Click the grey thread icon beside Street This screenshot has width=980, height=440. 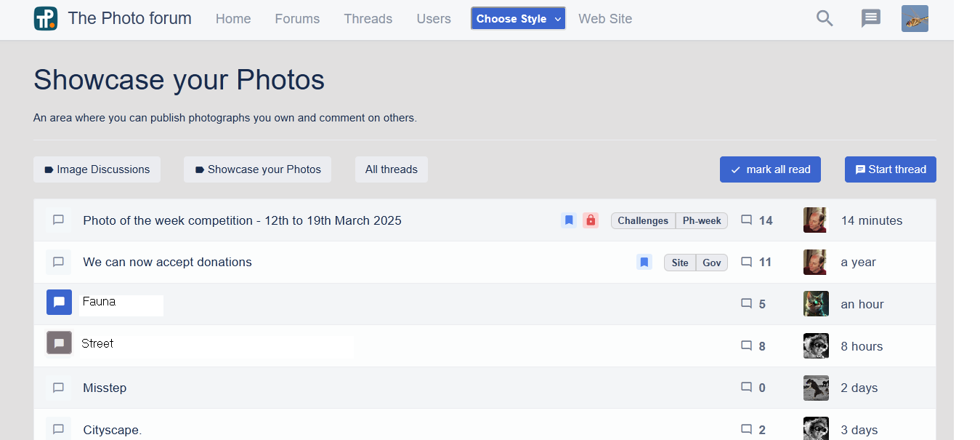point(59,343)
